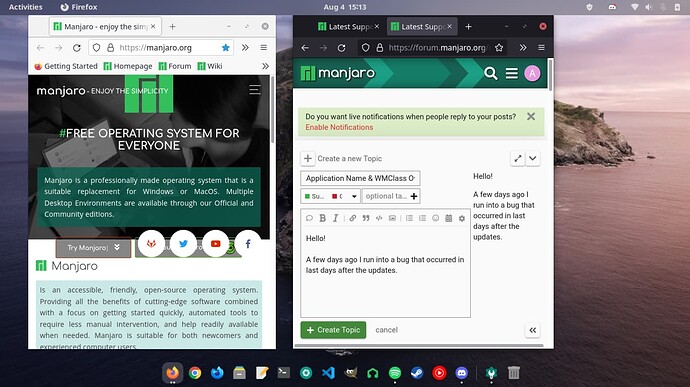The image size is (690, 387).
Task: Go back in the forum browser window
Action: click(305, 48)
